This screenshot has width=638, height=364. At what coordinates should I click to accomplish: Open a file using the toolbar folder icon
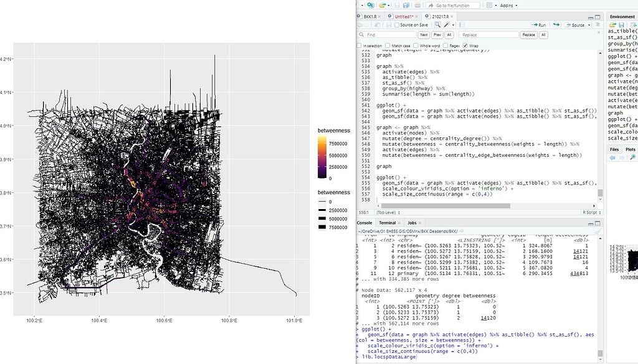click(x=383, y=5)
